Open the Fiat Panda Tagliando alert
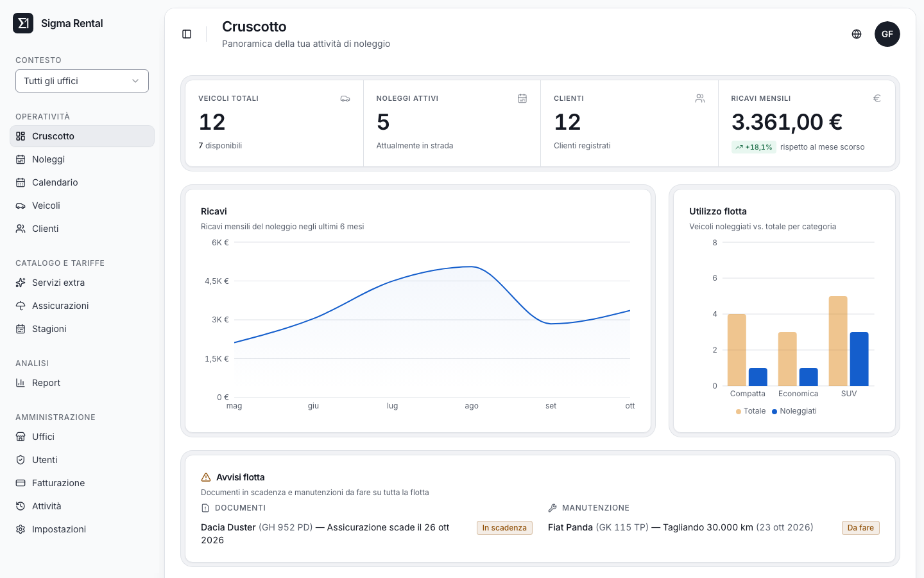The width and height of the screenshot is (924, 578). click(681, 527)
